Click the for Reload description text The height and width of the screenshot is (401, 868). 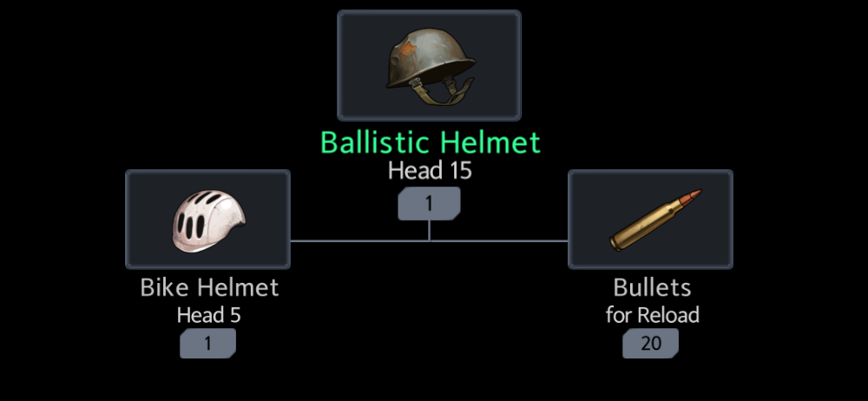[x=652, y=315]
